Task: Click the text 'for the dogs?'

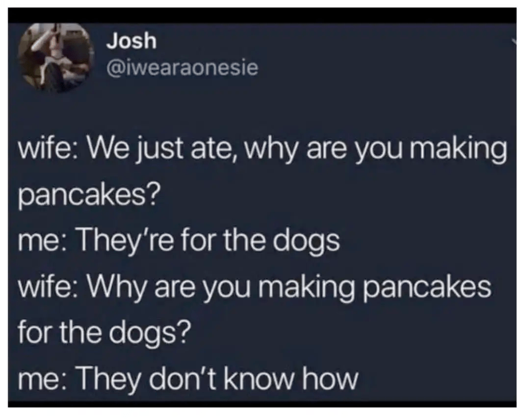Action: click(105, 333)
